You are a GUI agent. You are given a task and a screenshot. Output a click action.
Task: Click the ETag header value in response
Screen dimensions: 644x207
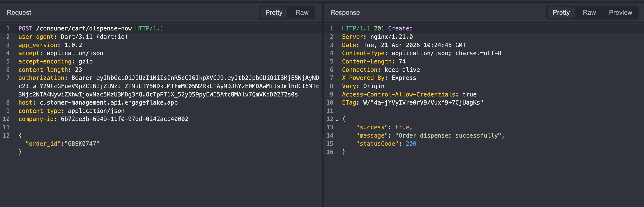[423, 103]
